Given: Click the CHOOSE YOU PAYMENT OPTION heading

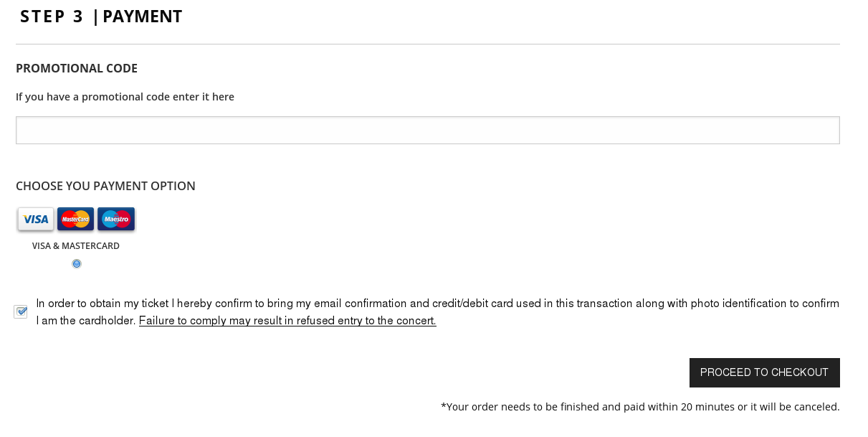Looking at the screenshot, I should [105, 186].
